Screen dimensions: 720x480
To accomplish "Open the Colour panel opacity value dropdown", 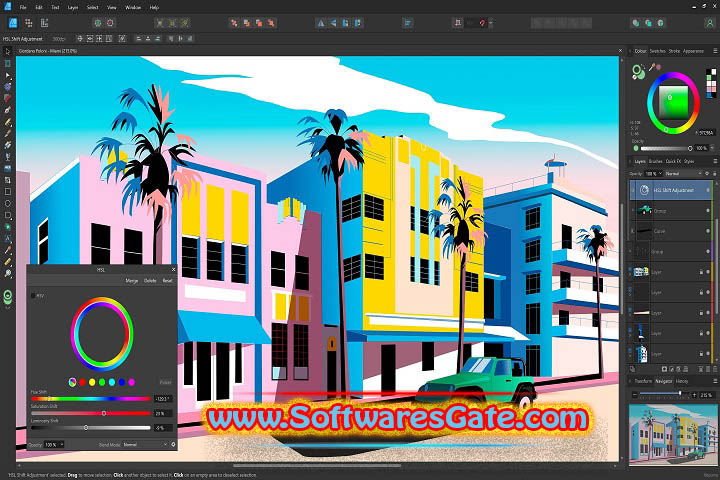I will coord(712,148).
